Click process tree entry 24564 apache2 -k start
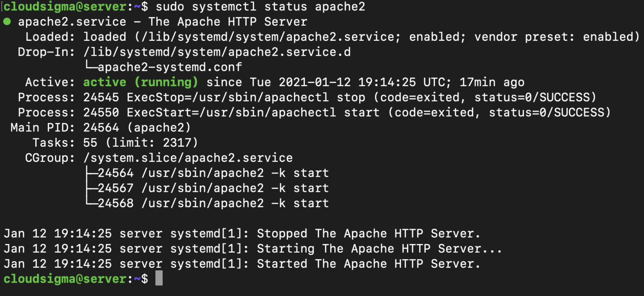 pyautogui.click(x=213, y=173)
